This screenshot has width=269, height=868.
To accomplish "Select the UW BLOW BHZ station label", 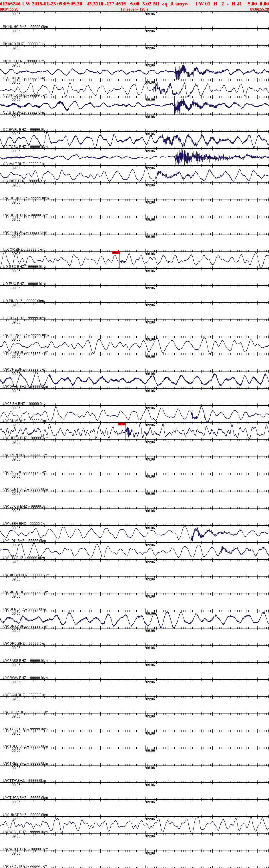I will (x=26, y=335).
